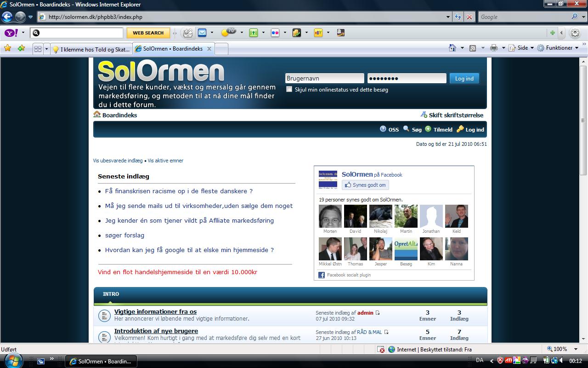Show hidden tray icons arrow
This screenshot has width=588, height=368.
tap(492, 361)
